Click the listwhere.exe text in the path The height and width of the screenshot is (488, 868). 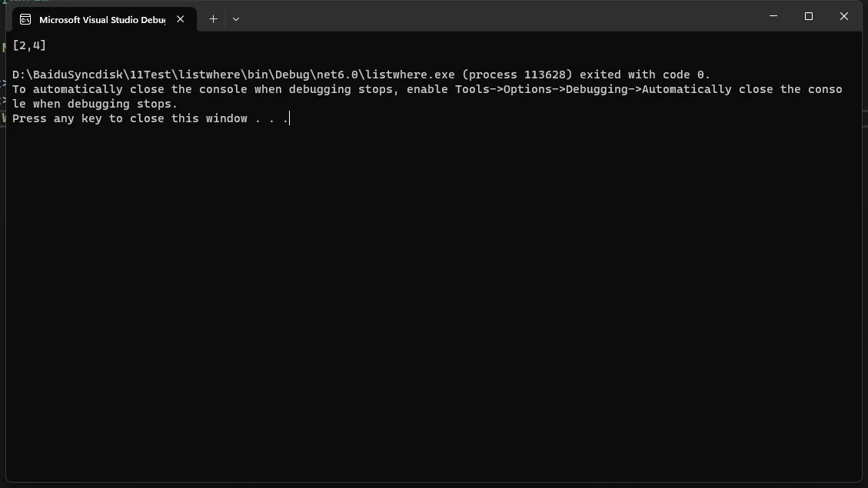coord(410,75)
